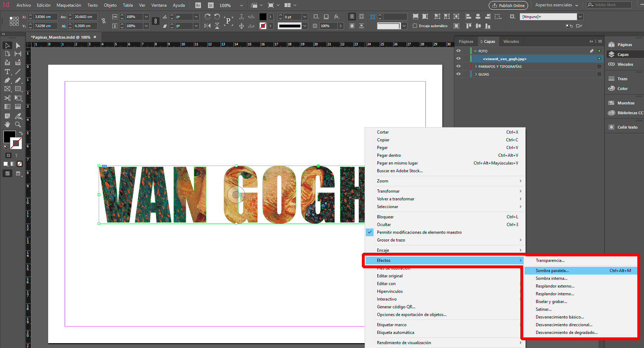Select the Pen tool
The width and height of the screenshot is (644, 348).
click(7, 80)
